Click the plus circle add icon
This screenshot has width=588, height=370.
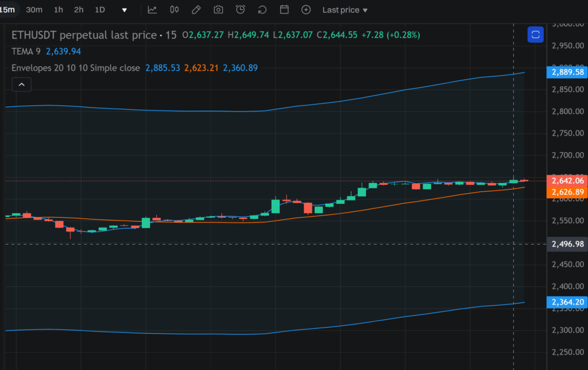(x=306, y=10)
